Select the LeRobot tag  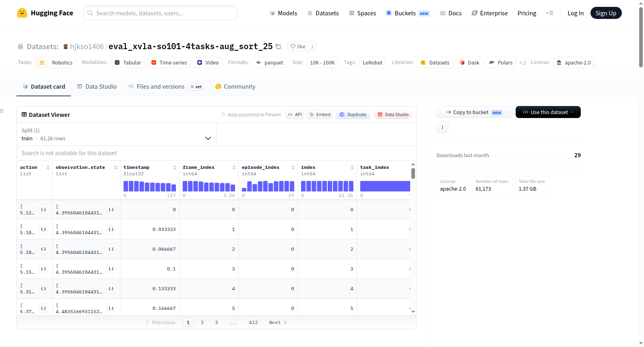373,62
